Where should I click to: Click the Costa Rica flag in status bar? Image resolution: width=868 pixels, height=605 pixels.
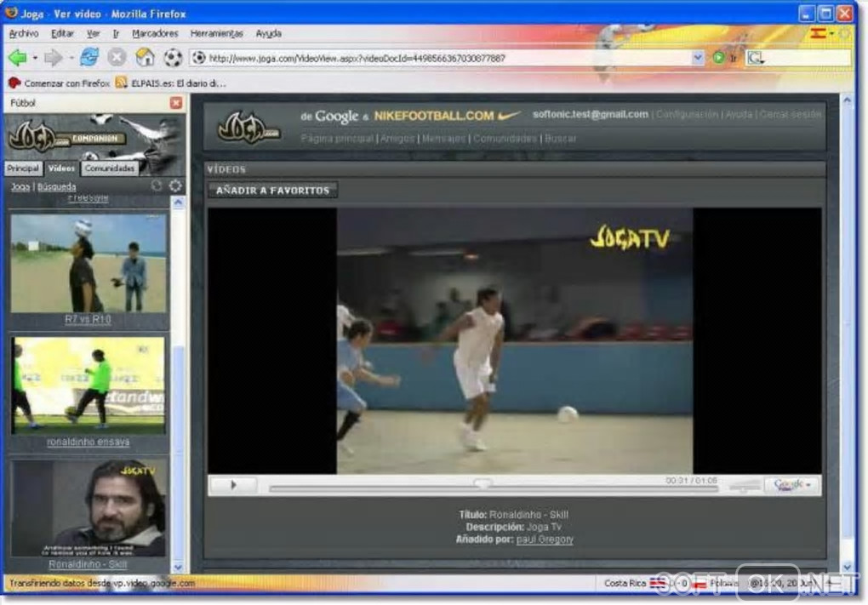[x=658, y=582]
